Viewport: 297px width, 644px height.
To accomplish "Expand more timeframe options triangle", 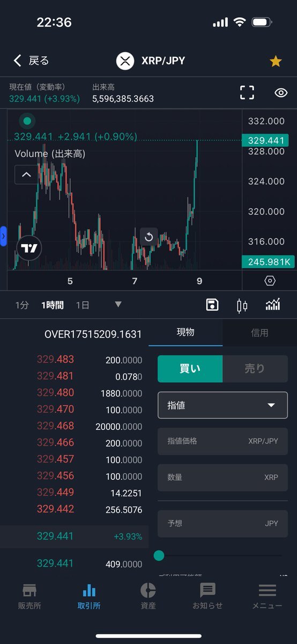I will pos(118,305).
